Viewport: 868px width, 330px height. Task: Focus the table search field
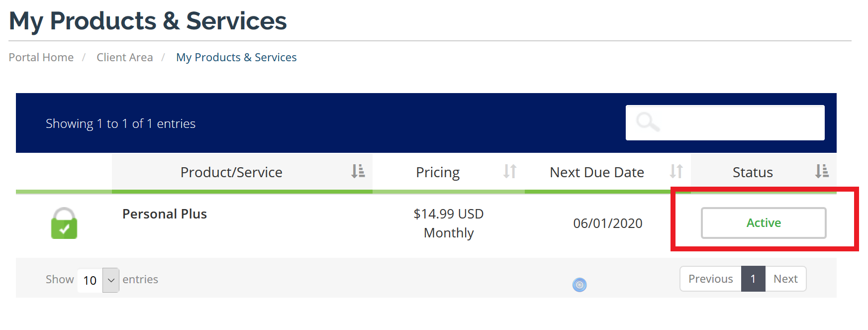pyautogui.click(x=736, y=122)
